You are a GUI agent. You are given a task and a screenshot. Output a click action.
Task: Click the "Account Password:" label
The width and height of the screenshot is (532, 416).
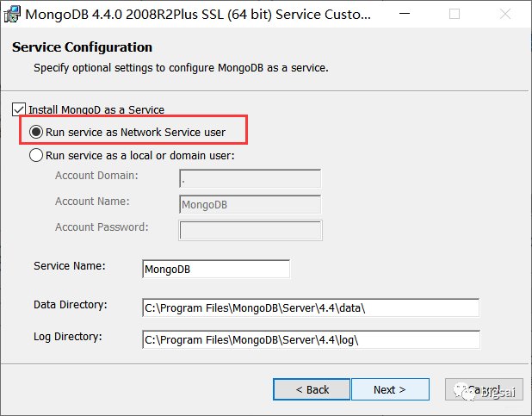[102, 227]
